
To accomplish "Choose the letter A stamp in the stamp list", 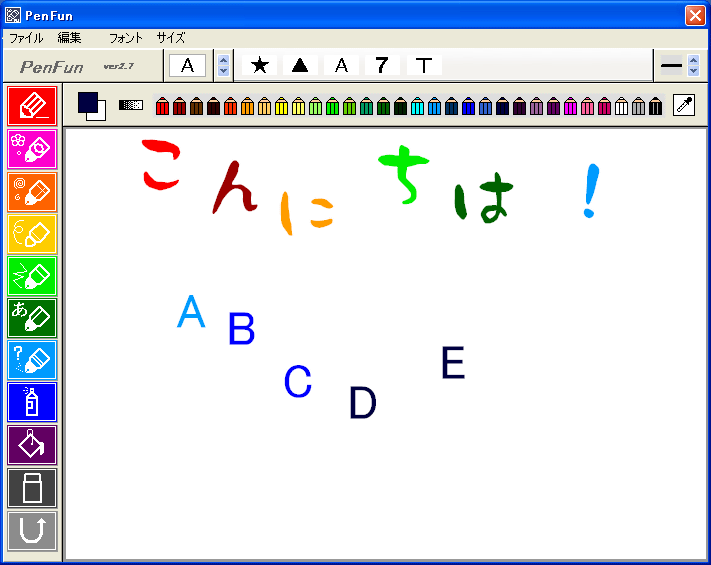I will pyautogui.click(x=341, y=65).
